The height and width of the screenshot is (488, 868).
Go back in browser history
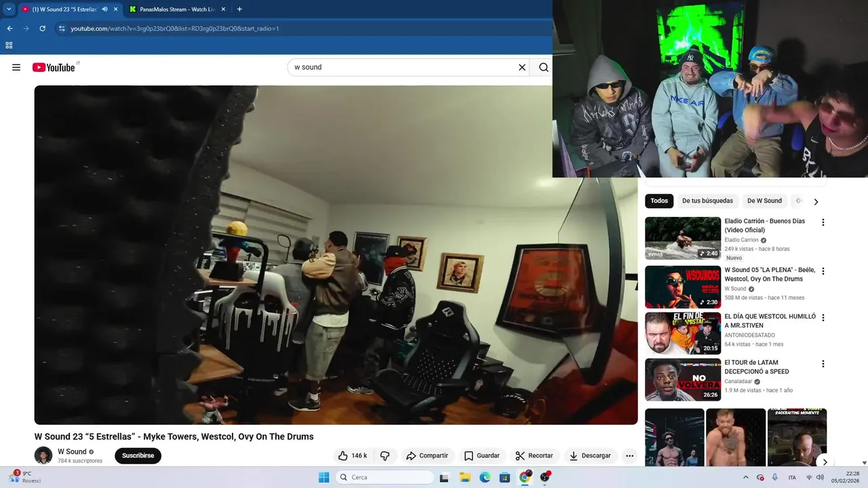(9, 28)
